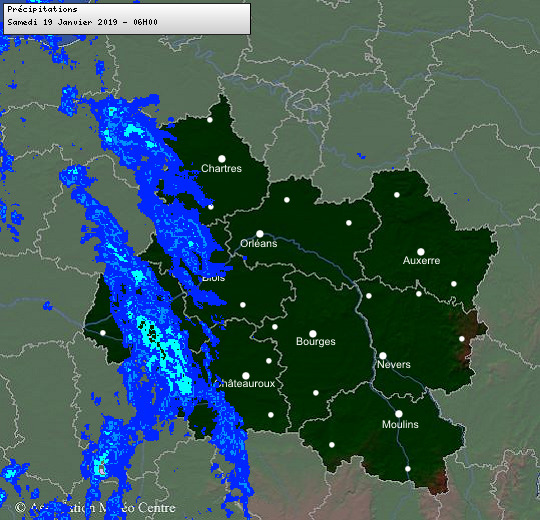Click the Chartres city marker dot
The width and height of the screenshot is (540, 520).
pos(222,159)
